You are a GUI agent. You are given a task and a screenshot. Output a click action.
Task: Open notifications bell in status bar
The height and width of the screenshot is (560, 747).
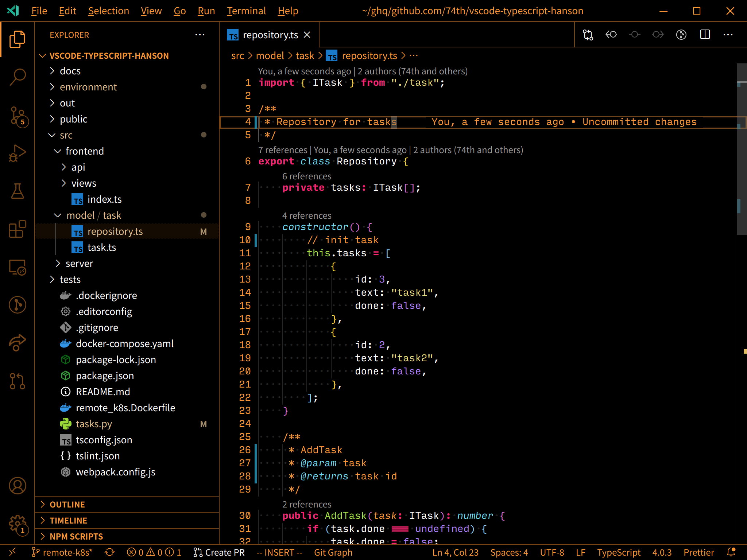coord(731,552)
